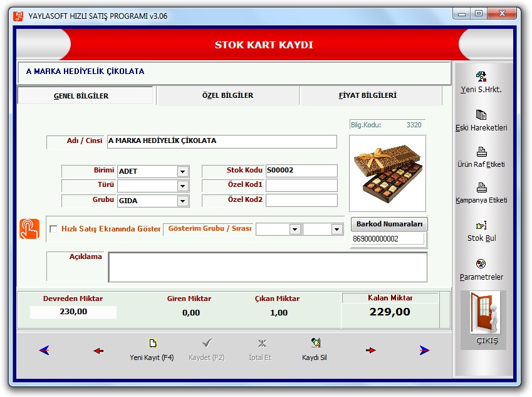The width and height of the screenshot is (532, 397).
Task: Open the Gösterim Grubu dropdown
Action: click(x=295, y=230)
